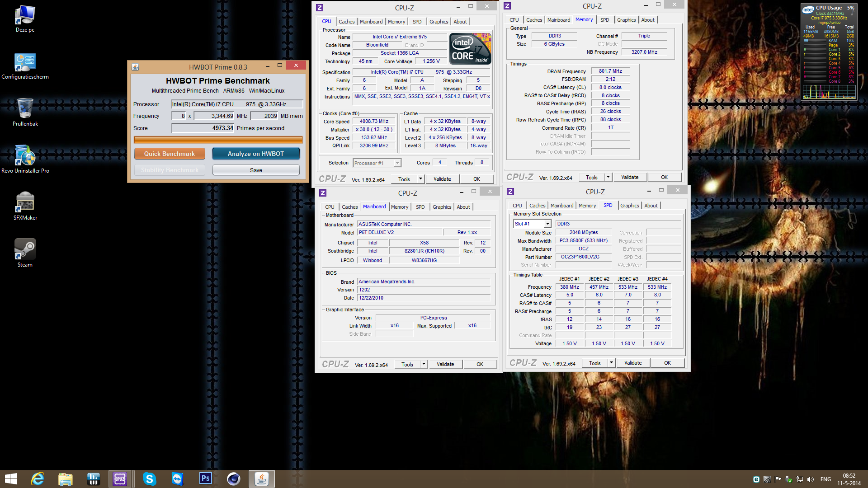Select CPU-Z taskbar icon
Screen dimensions: 868x488
(x=120, y=479)
